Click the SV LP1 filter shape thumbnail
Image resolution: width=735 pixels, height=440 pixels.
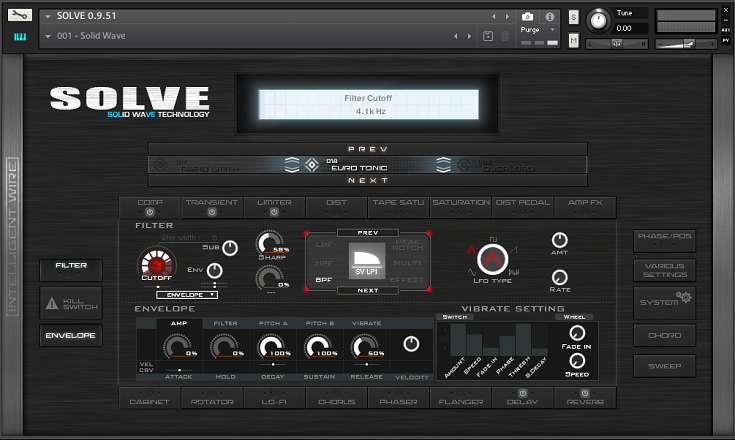(x=367, y=261)
